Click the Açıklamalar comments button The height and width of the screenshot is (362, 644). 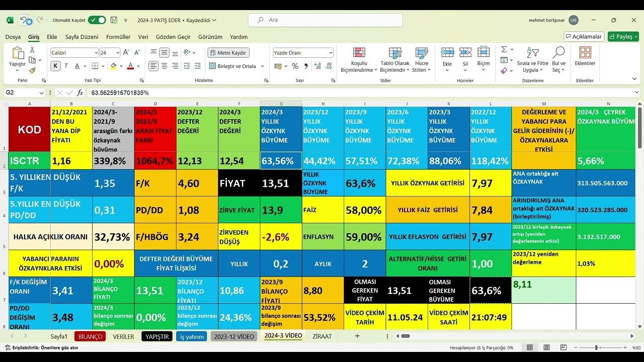pos(584,37)
